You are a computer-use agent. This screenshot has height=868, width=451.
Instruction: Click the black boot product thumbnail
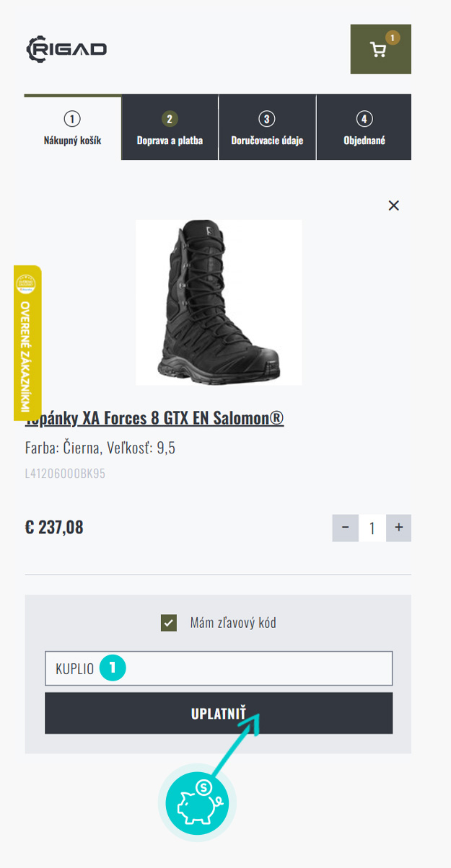(x=219, y=302)
